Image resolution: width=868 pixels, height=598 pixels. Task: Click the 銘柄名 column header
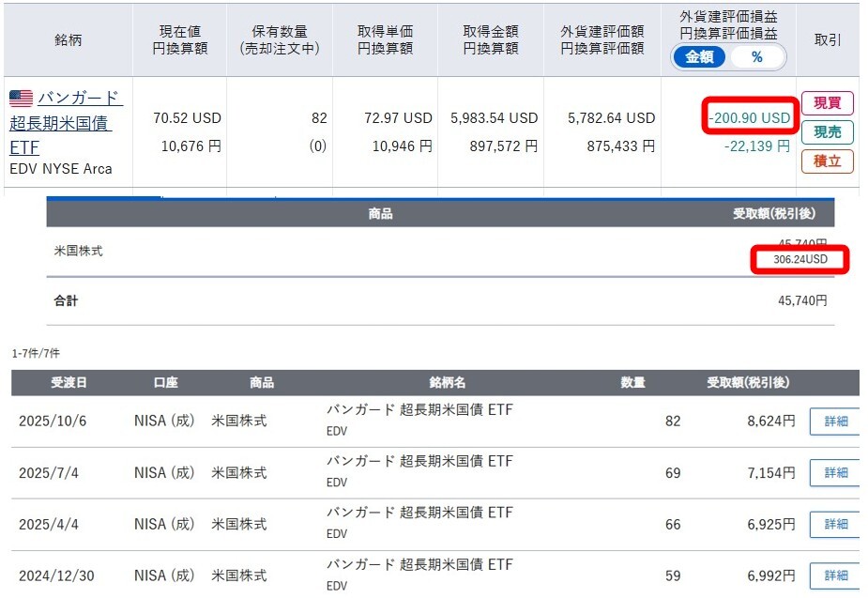pyautogui.click(x=447, y=383)
